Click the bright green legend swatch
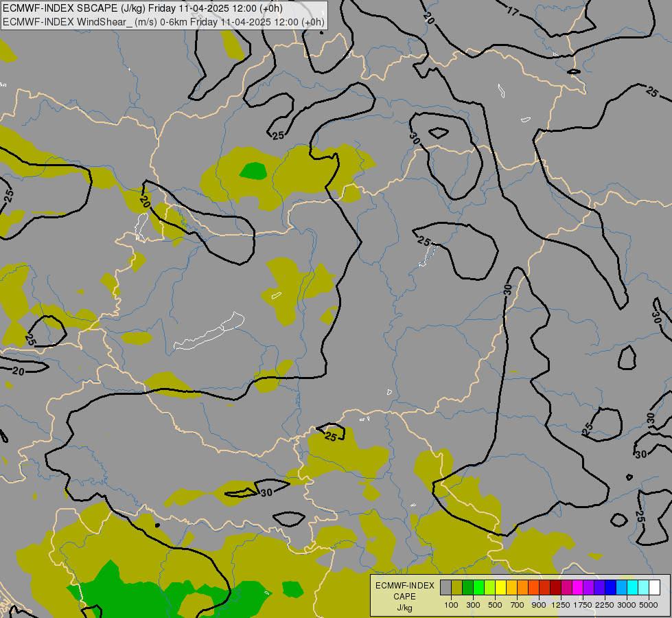Screen dimensions: 672x618 [478, 587]
